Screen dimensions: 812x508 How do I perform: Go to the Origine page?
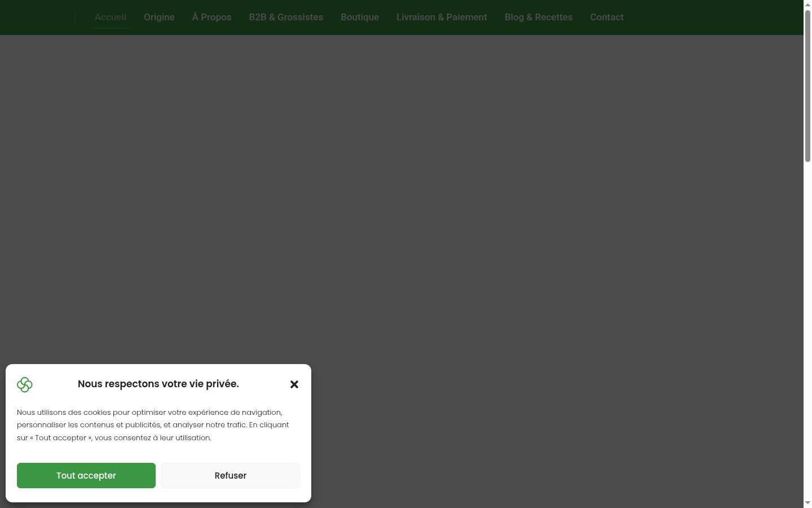[x=159, y=17]
